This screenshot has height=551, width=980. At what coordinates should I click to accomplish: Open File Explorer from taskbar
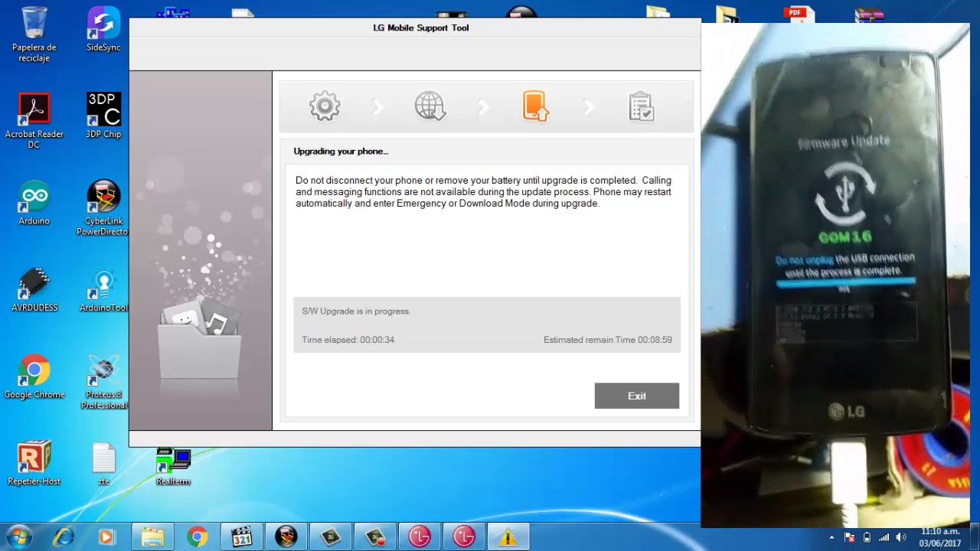point(152,537)
